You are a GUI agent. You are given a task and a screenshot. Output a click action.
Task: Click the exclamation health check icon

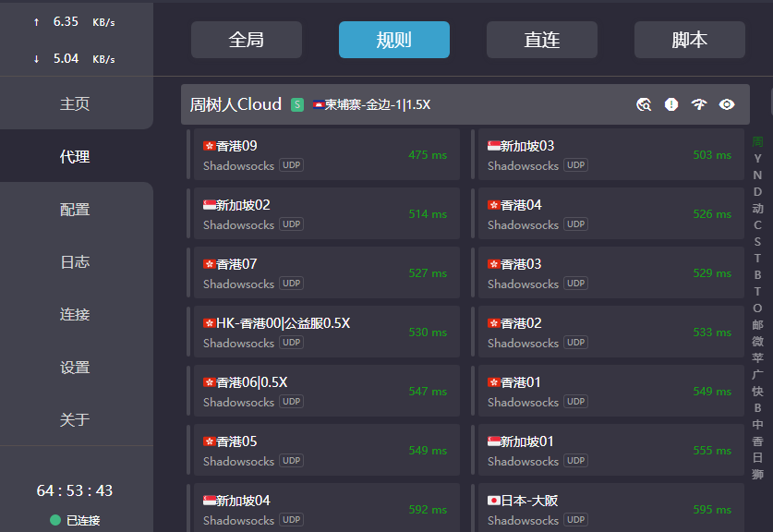pos(671,104)
